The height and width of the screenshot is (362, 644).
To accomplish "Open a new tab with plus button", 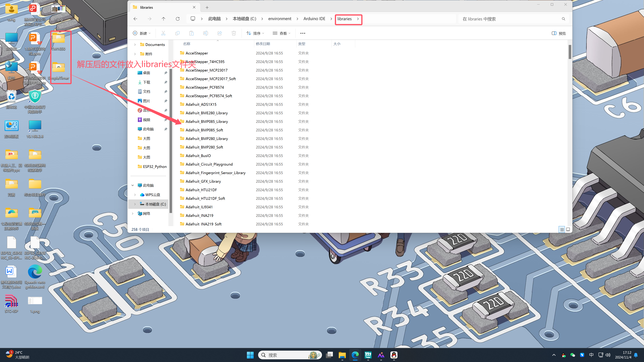I will pyautogui.click(x=207, y=8).
